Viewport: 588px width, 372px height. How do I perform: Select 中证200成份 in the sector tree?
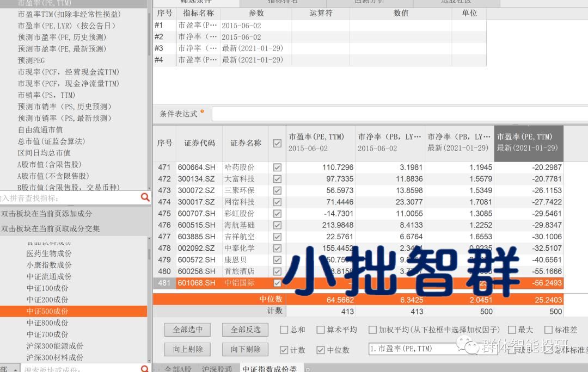pos(47,300)
